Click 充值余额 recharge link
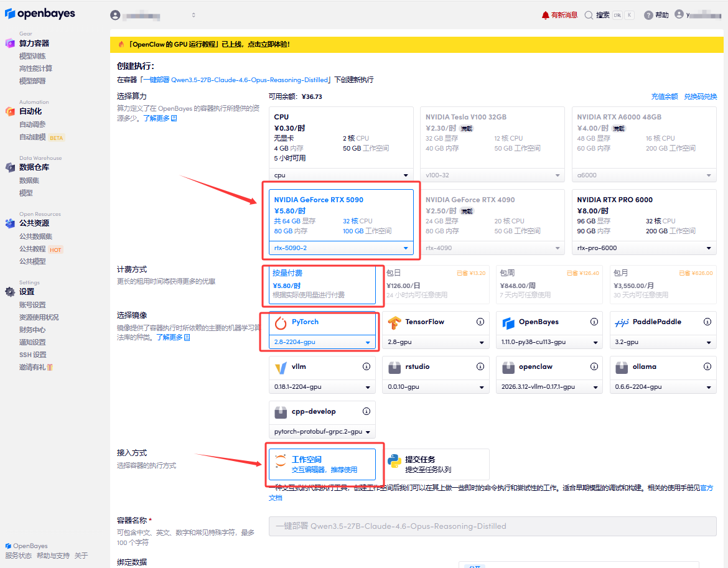The height and width of the screenshot is (568, 728). point(665,96)
